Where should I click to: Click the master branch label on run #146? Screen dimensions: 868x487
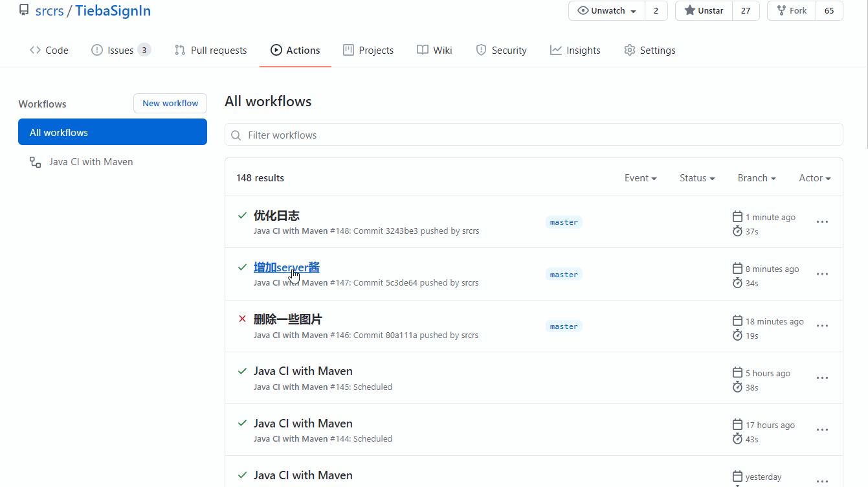[x=564, y=326]
